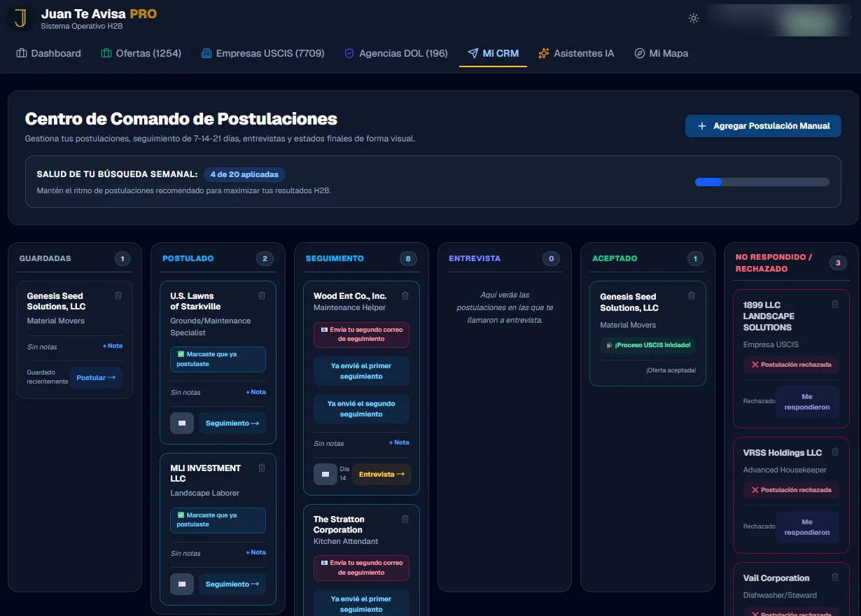This screenshot has width=861, height=616.
Task: Click the email icon on MLI INVESTMENT card
Action: click(x=182, y=584)
